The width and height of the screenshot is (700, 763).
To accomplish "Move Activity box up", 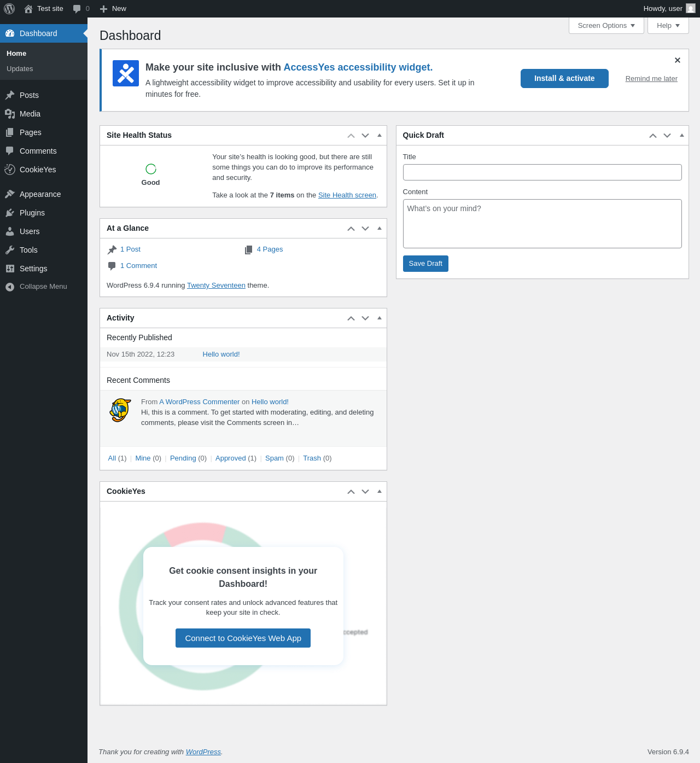I will pos(351,318).
